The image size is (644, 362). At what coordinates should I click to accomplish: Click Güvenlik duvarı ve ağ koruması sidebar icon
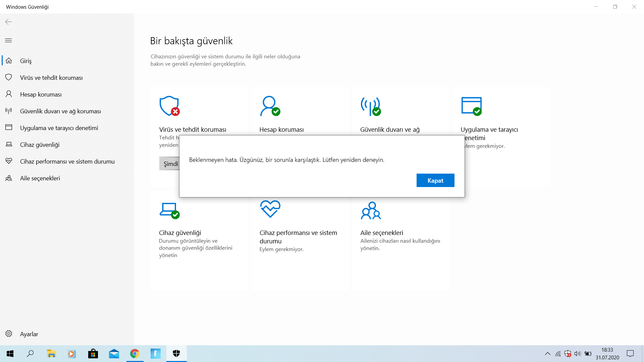(9, 111)
